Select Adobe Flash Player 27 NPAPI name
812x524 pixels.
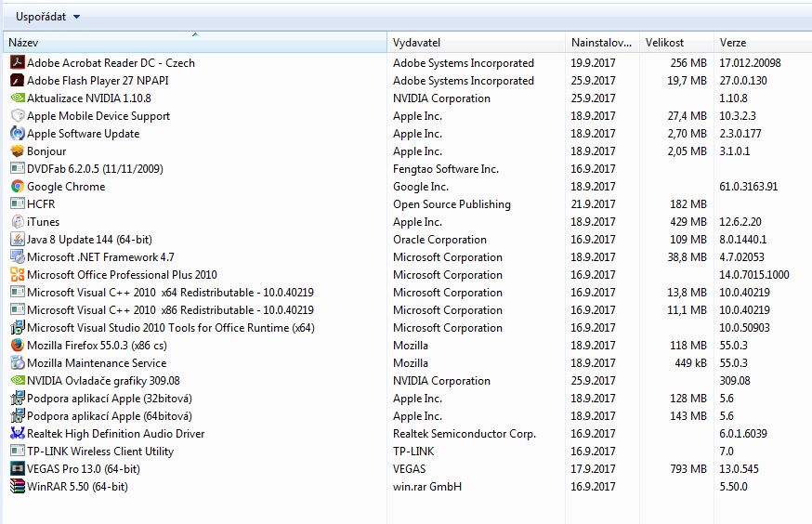pos(98,80)
